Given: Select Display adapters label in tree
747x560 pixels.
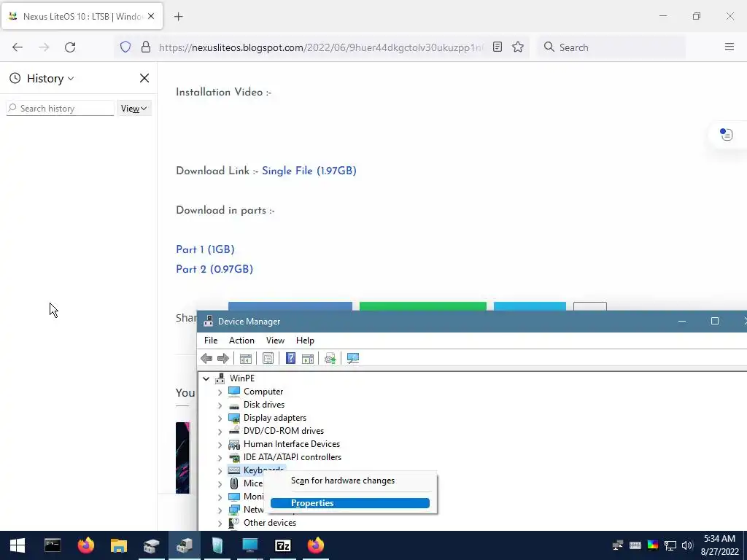Looking at the screenshot, I should pyautogui.click(x=275, y=418).
